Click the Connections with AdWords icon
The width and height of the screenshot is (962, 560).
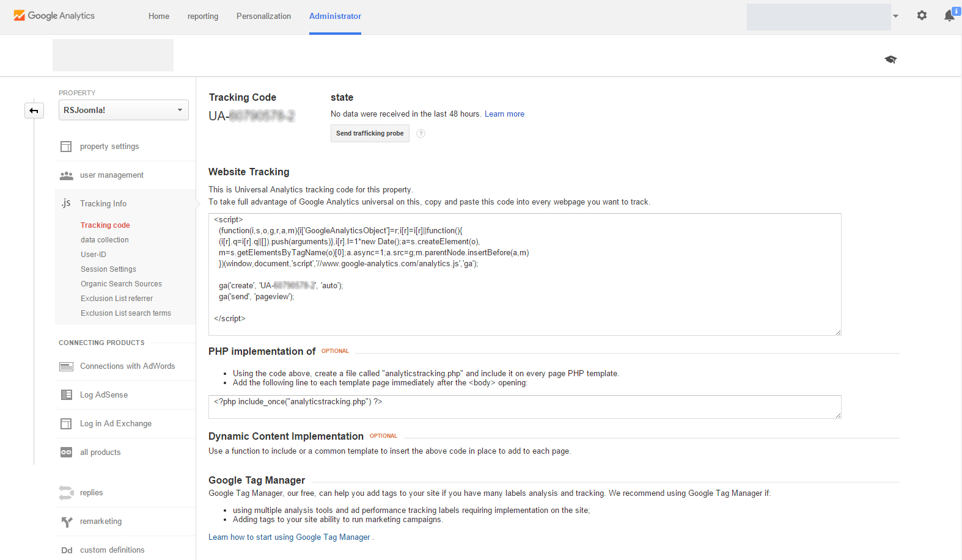pos(66,366)
